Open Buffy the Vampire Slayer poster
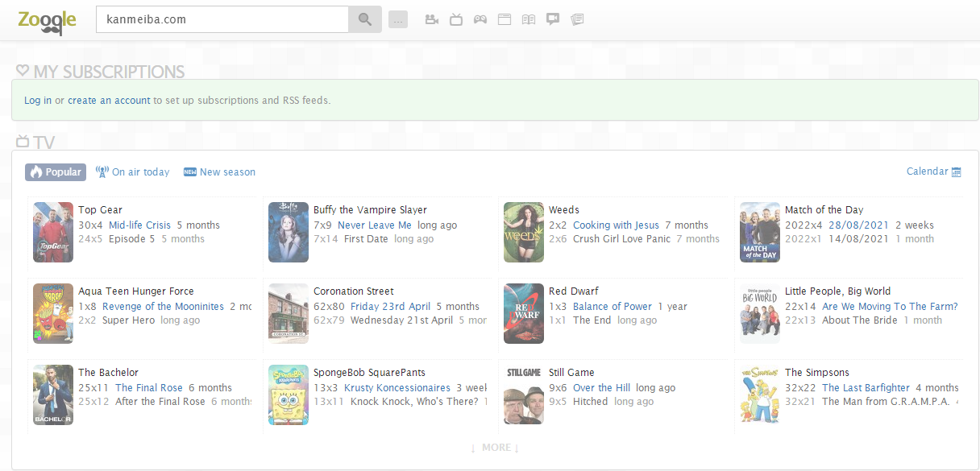 point(289,232)
